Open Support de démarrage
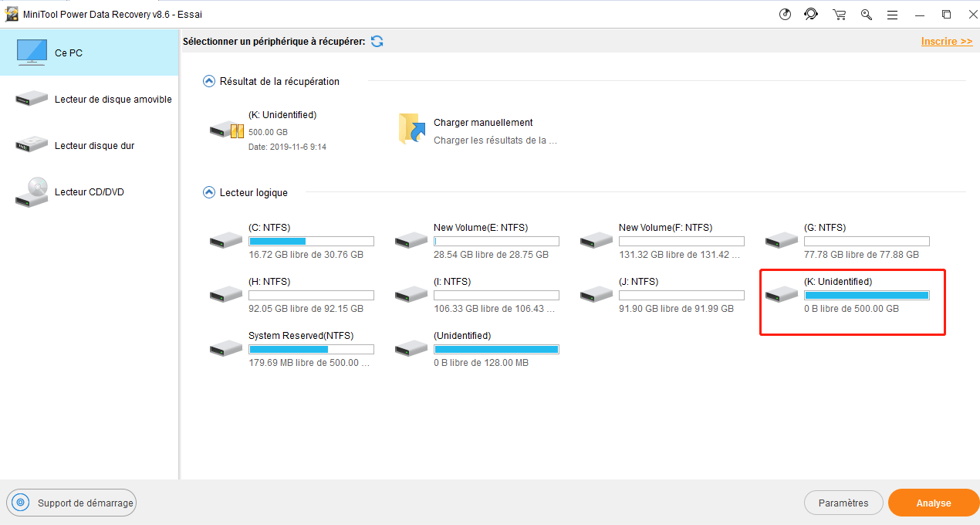This screenshot has width=980, height=525. pyautogui.click(x=71, y=503)
